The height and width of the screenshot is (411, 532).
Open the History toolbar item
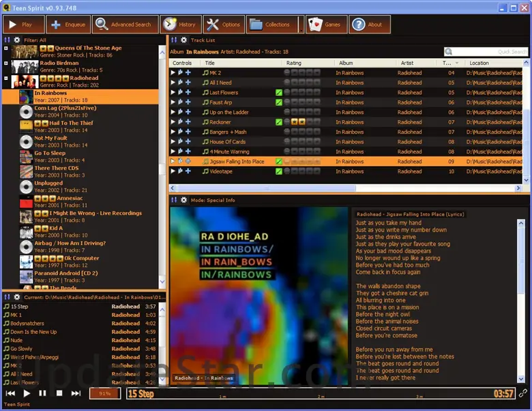click(x=179, y=25)
